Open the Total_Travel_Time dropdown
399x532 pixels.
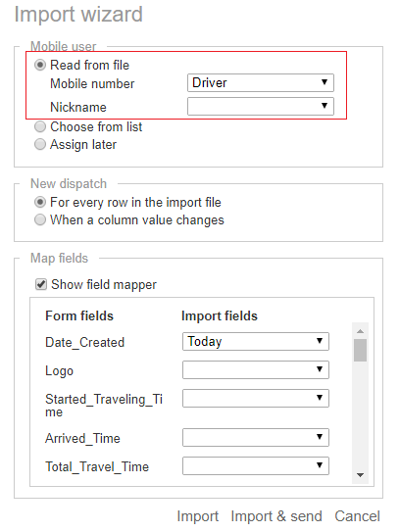click(x=255, y=465)
